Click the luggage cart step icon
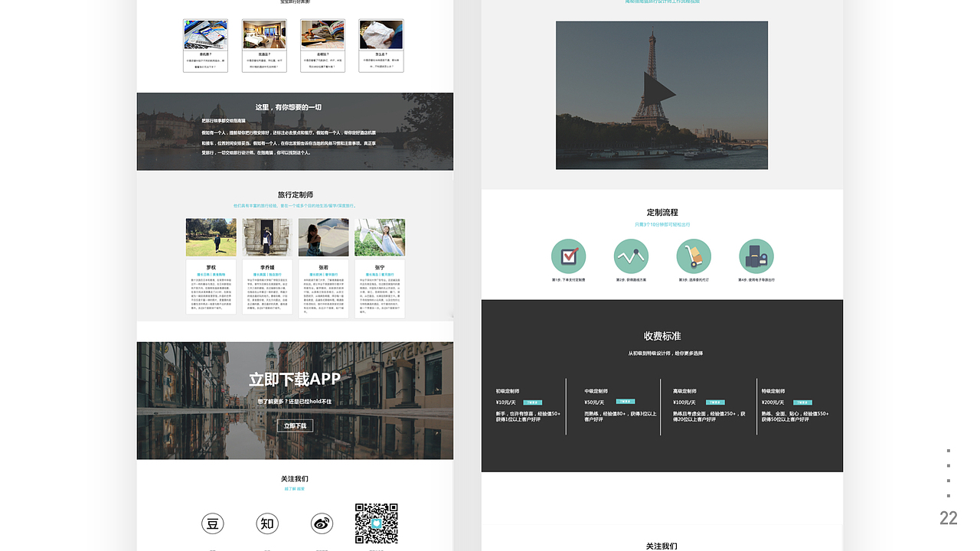980x551 pixels. pos(694,256)
